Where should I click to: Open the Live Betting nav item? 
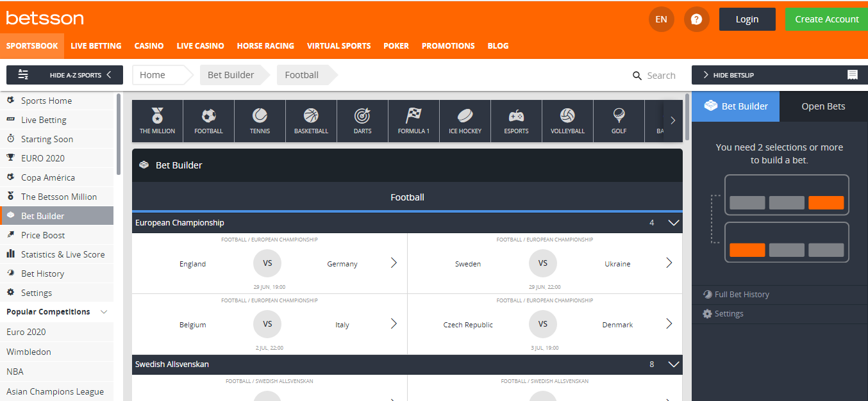pyautogui.click(x=96, y=46)
